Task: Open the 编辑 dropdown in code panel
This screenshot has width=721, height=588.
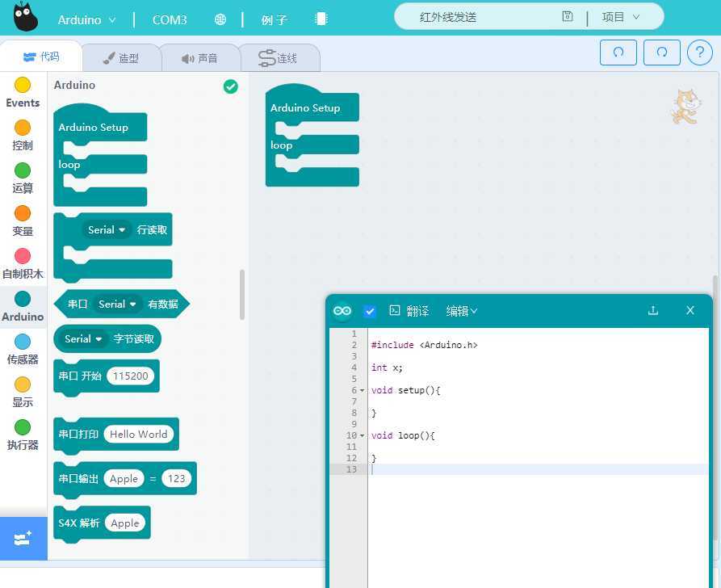Action: pyautogui.click(x=461, y=311)
